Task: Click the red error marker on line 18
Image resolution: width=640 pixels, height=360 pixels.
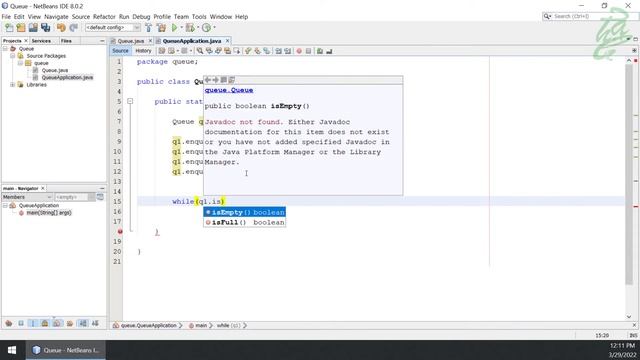Action: tap(120, 231)
